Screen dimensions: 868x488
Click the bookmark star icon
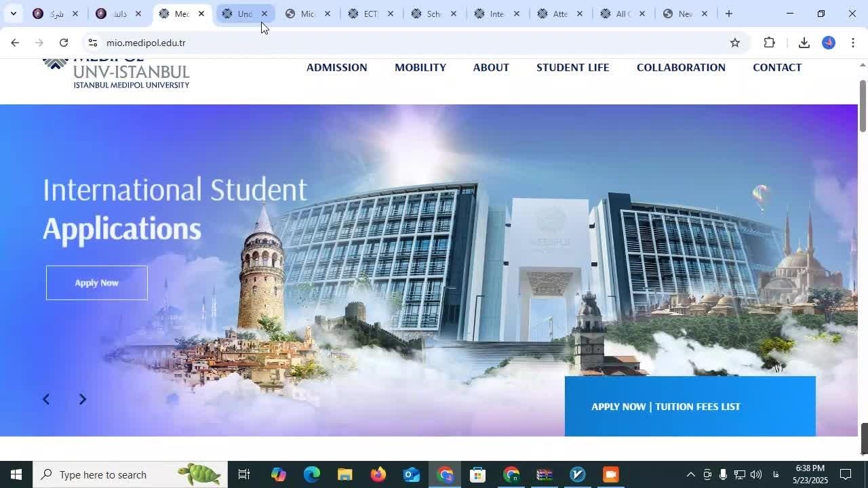click(734, 43)
